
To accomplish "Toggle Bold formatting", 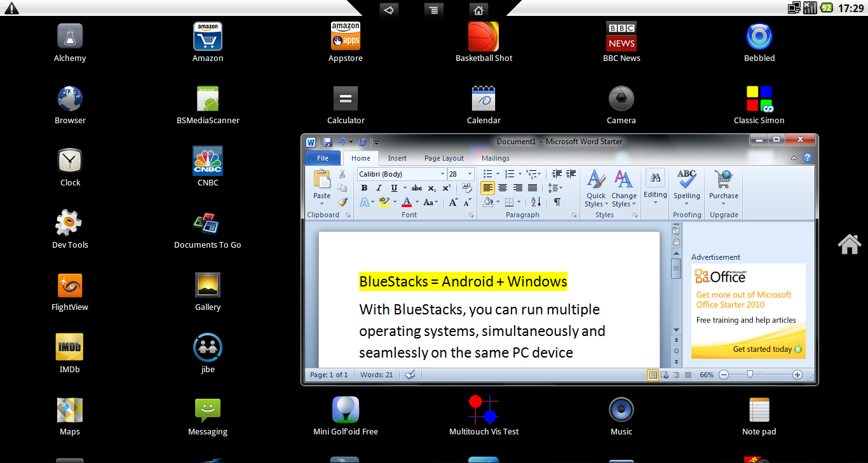I will [x=364, y=188].
